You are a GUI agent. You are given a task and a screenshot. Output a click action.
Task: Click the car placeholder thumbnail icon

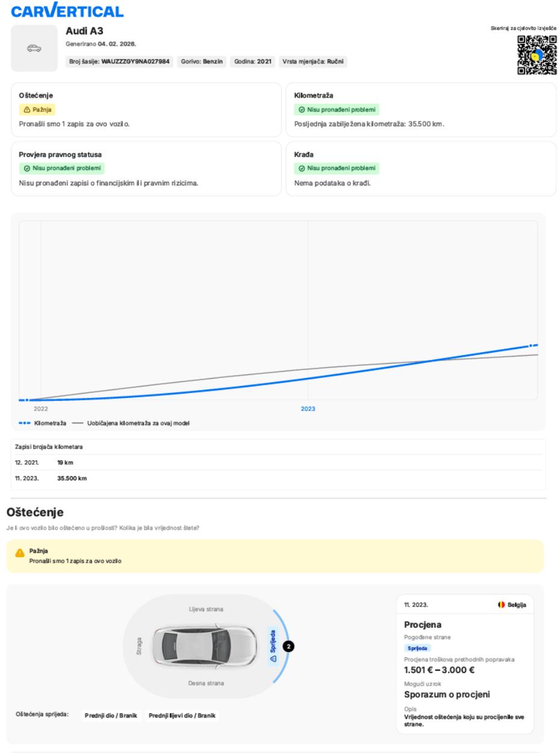click(x=33, y=48)
